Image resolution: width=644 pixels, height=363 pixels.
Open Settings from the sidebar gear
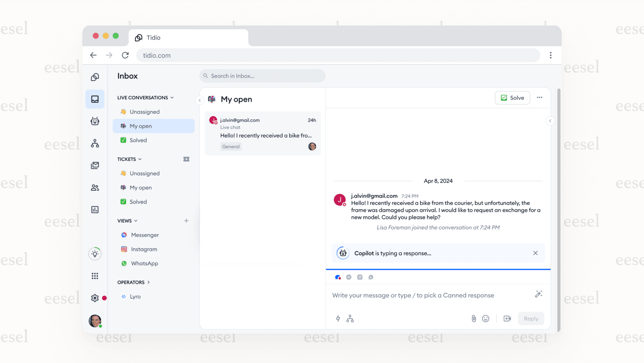(95, 298)
